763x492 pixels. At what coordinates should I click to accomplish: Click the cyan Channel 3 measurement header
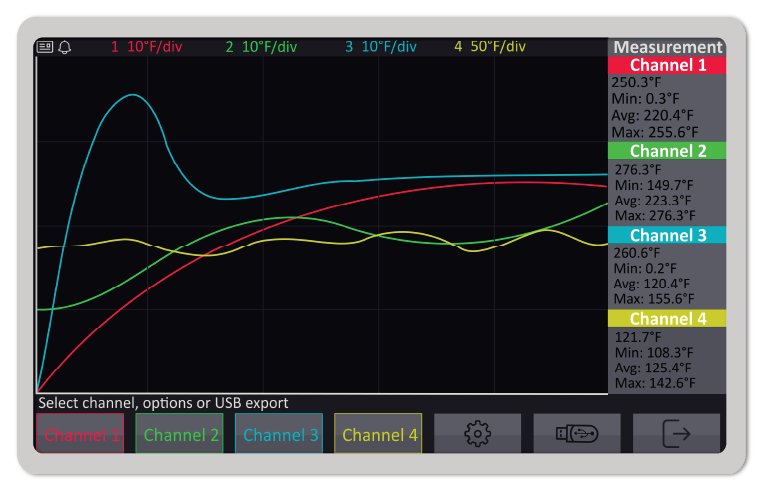pos(667,235)
